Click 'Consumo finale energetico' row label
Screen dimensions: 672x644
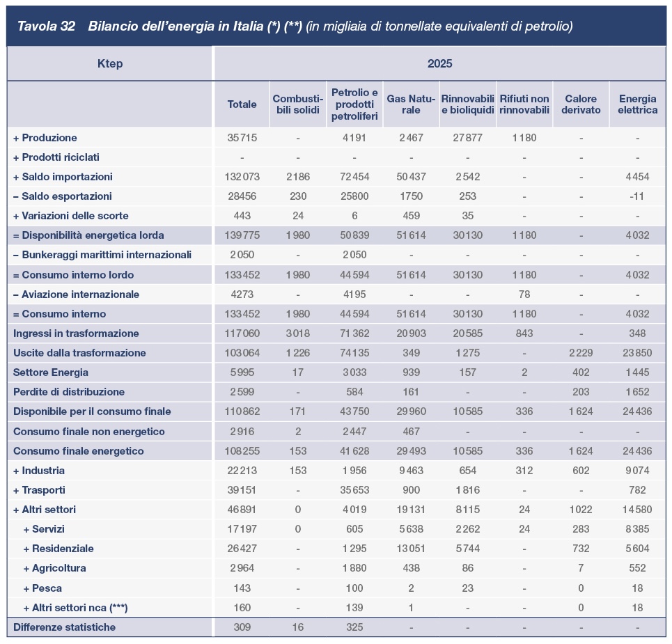tap(79, 451)
